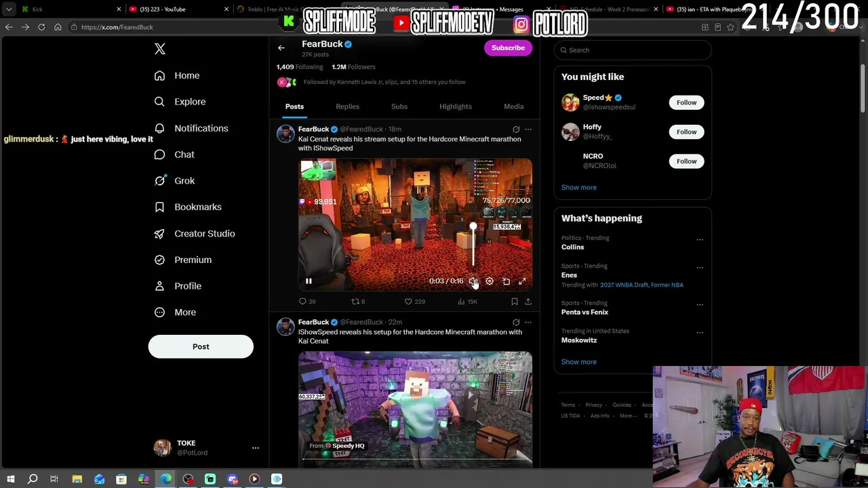Show more trending topics
The image size is (868, 488).
click(579, 362)
